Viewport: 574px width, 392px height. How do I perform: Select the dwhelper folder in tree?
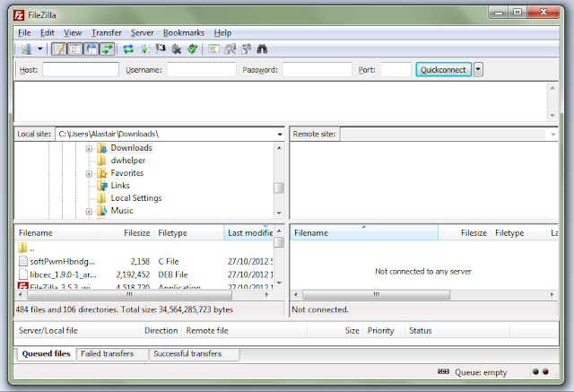(x=127, y=161)
